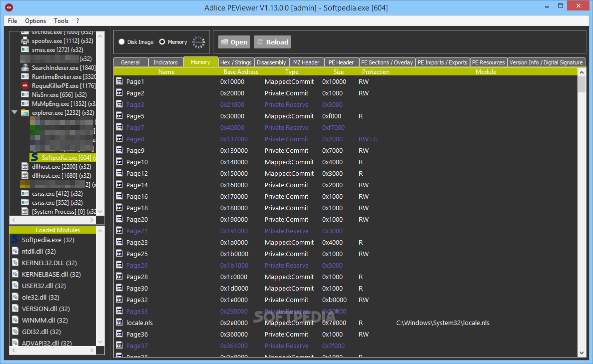Click the 0x1e0000 base address of Page32
Screen dimensions: 593x364
point(234,300)
